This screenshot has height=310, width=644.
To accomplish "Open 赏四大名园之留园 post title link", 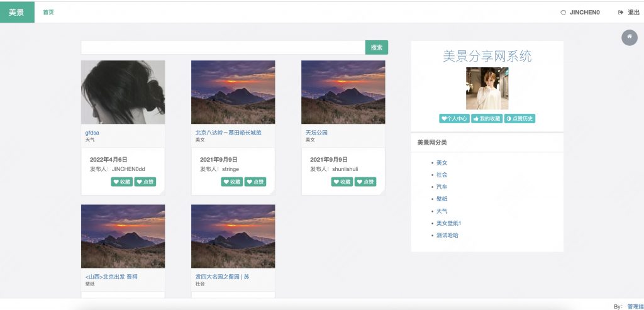I will pos(223,277).
